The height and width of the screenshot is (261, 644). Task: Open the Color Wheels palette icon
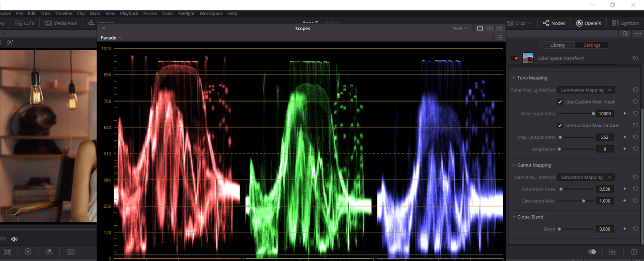click(x=28, y=252)
